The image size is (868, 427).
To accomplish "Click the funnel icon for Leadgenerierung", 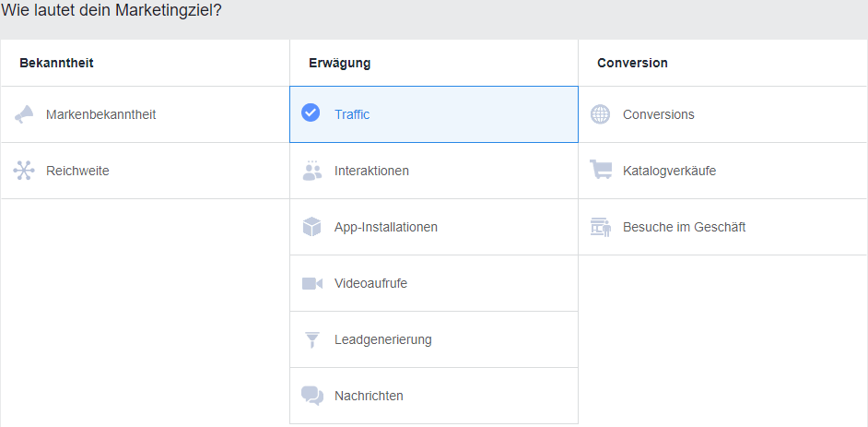I will coord(312,339).
